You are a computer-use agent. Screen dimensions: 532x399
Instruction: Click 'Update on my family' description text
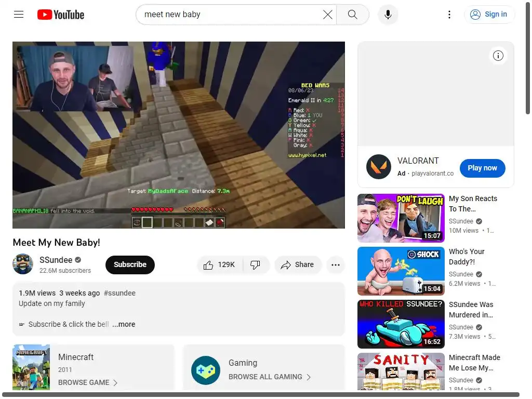[x=51, y=303]
